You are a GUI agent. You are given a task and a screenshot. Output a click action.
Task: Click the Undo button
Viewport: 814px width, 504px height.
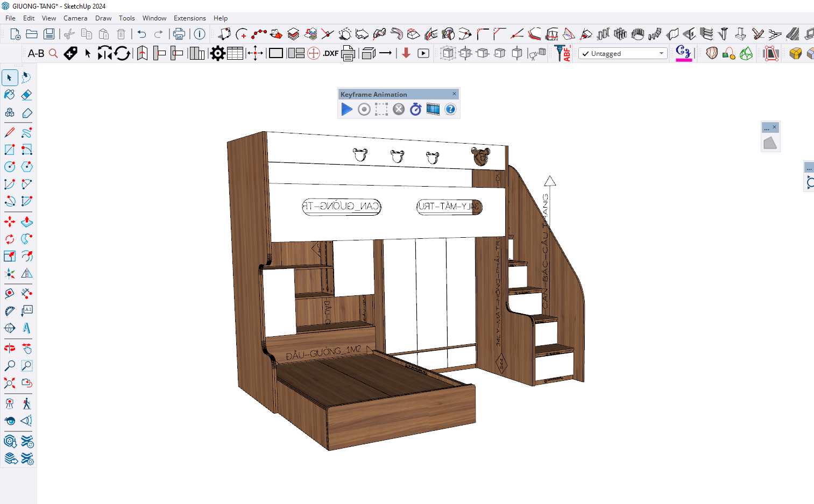point(141,34)
